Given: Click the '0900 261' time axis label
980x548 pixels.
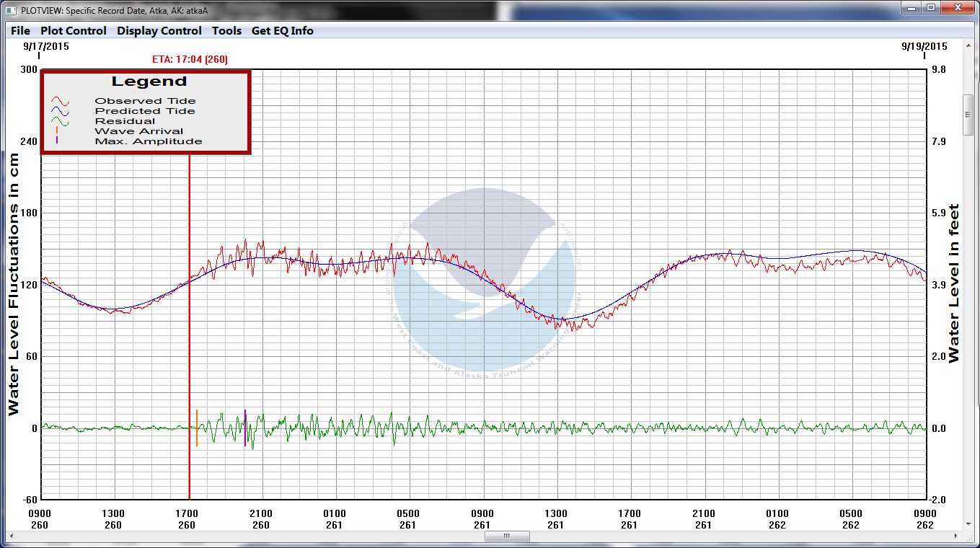Looking at the screenshot, I should click(x=482, y=519).
